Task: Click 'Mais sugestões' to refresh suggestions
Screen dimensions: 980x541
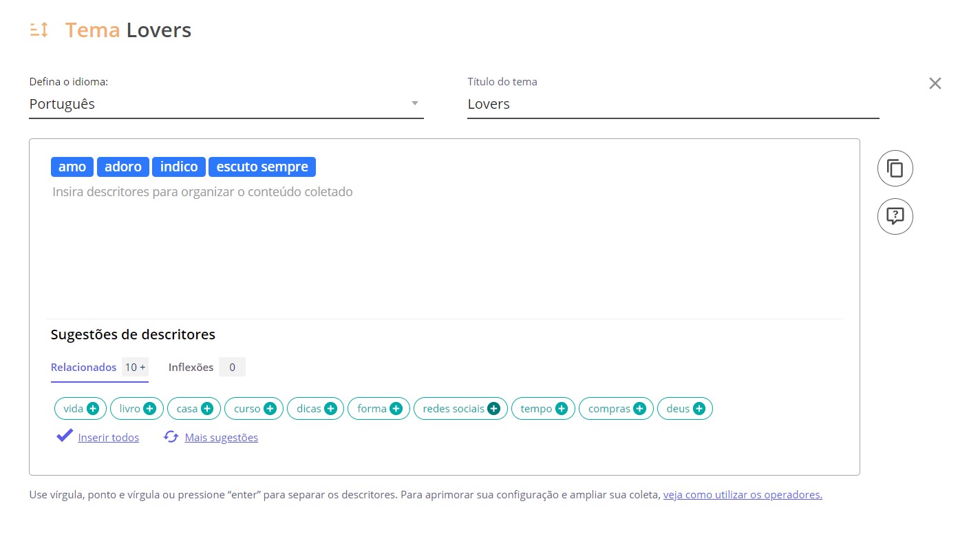Action: click(x=221, y=438)
